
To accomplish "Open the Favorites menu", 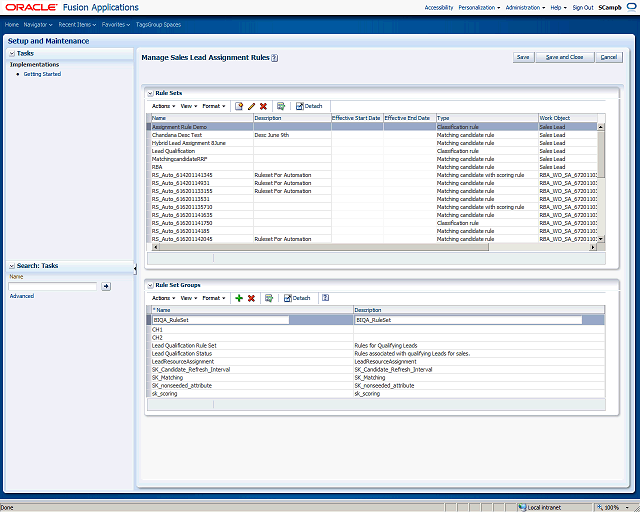I will click(116, 24).
